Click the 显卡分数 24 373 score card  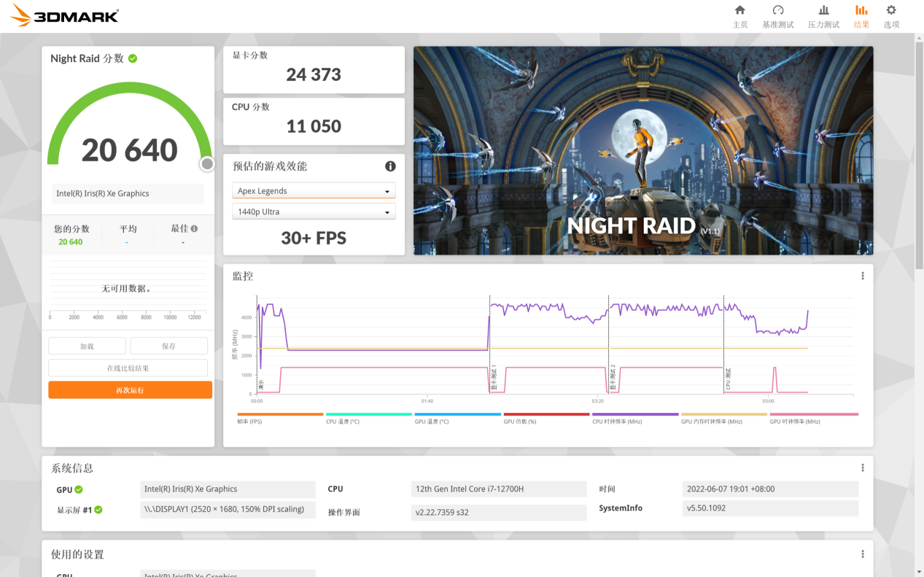click(x=314, y=70)
